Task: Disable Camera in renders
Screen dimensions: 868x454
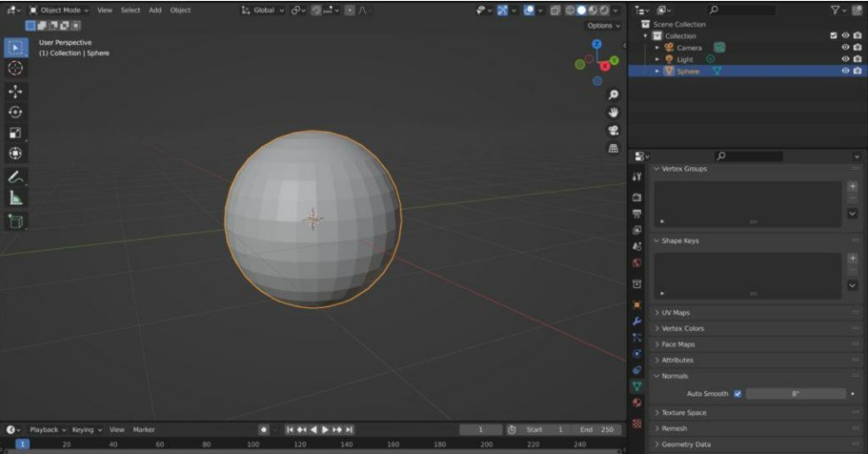Action: click(x=857, y=48)
